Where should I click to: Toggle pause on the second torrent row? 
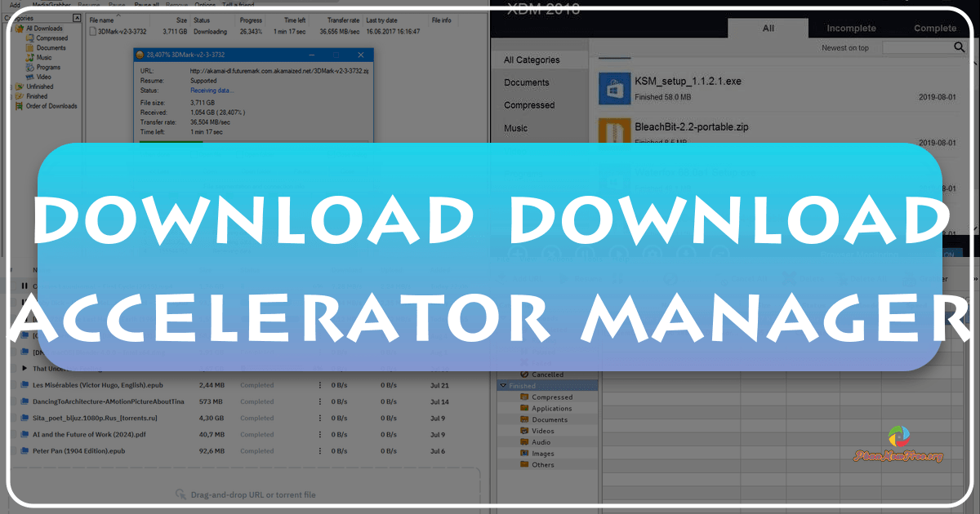[x=24, y=303]
